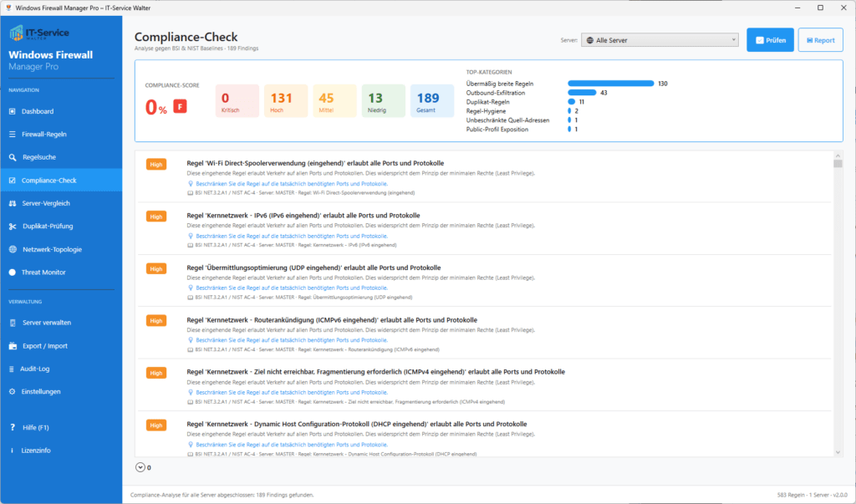Open Netzwerk-Topologie view
856x504 pixels.
pos(61,250)
